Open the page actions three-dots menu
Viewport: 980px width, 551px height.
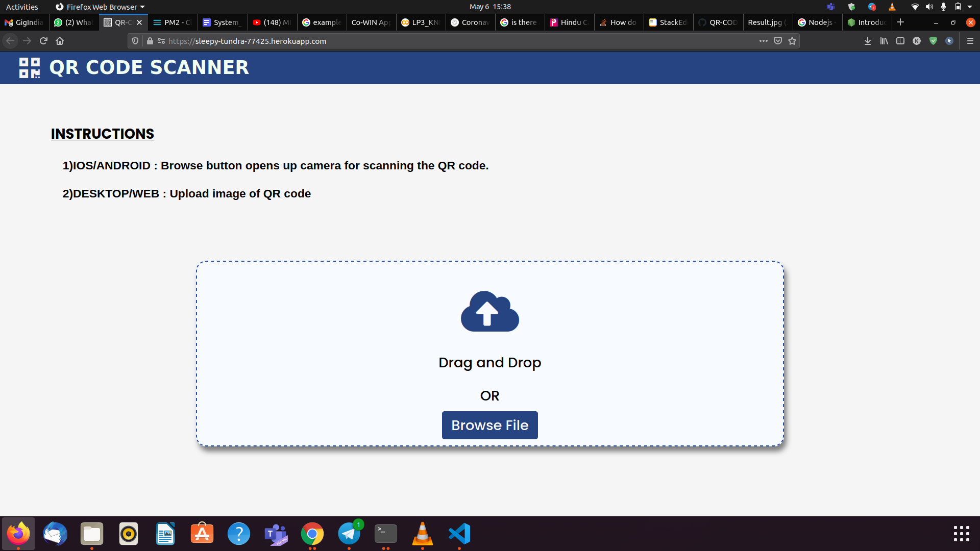(763, 41)
